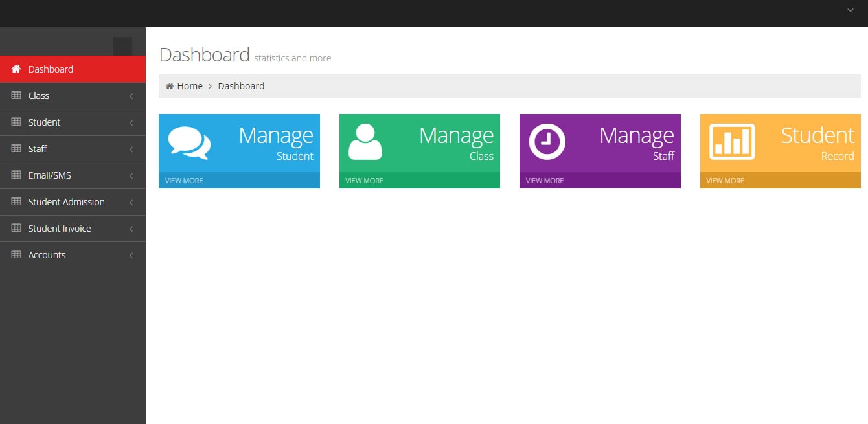Click the home icon beside Dashboard in sidebar
The height and width of the screenshot is (424, 868).
[x=16, y=69]
